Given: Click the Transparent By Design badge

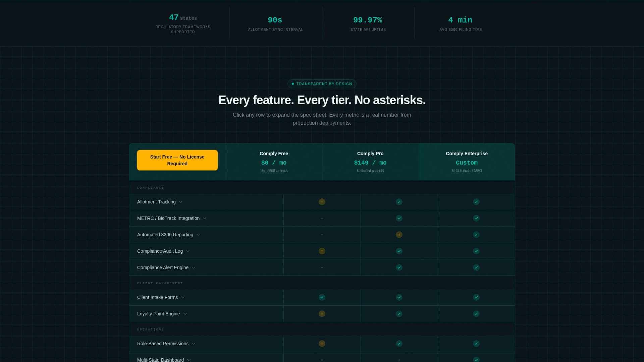Looking at the screenshot, I should click(322, 84).
